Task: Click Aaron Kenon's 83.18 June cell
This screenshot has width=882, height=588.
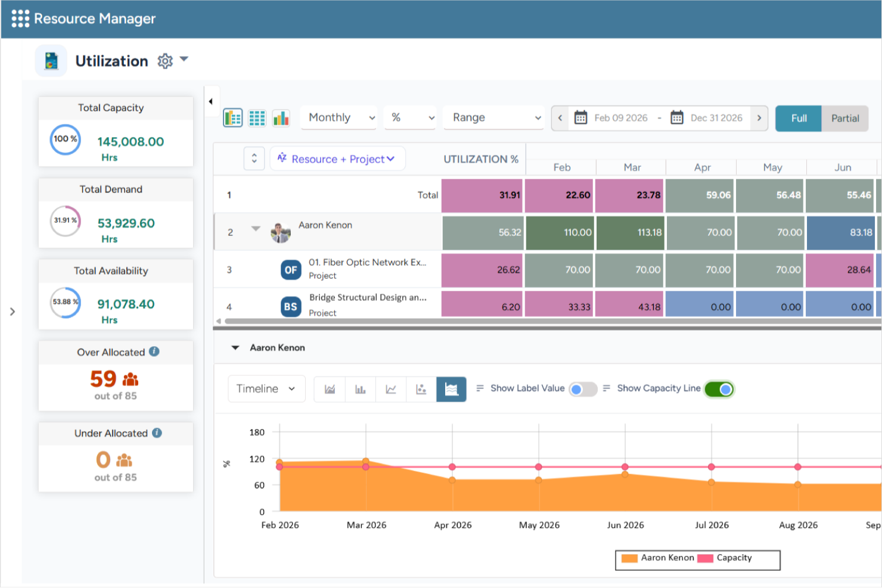Action: tap(840, 232)
